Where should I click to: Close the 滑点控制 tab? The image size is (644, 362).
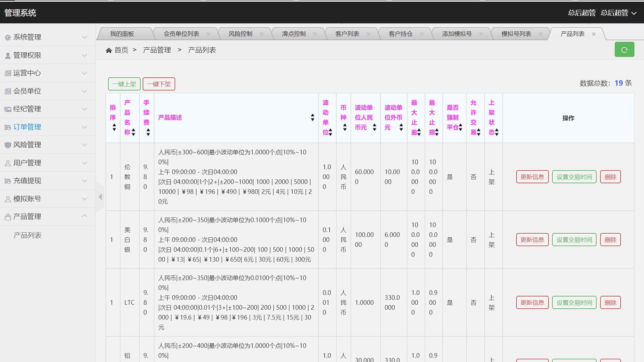(315, 34)
